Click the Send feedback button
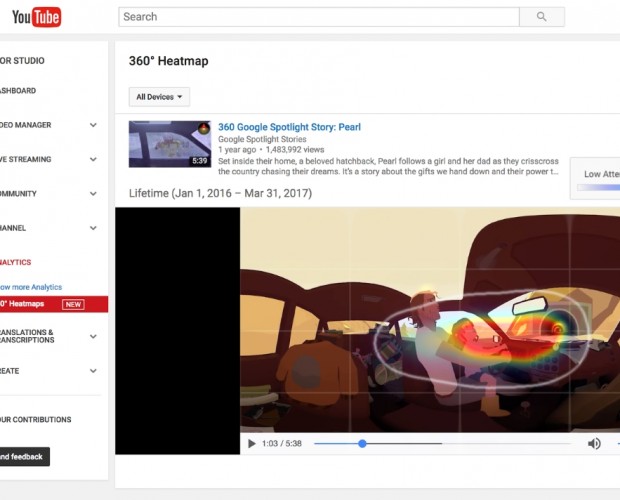The width and height of the screenshot is (620, 500). 25,457
